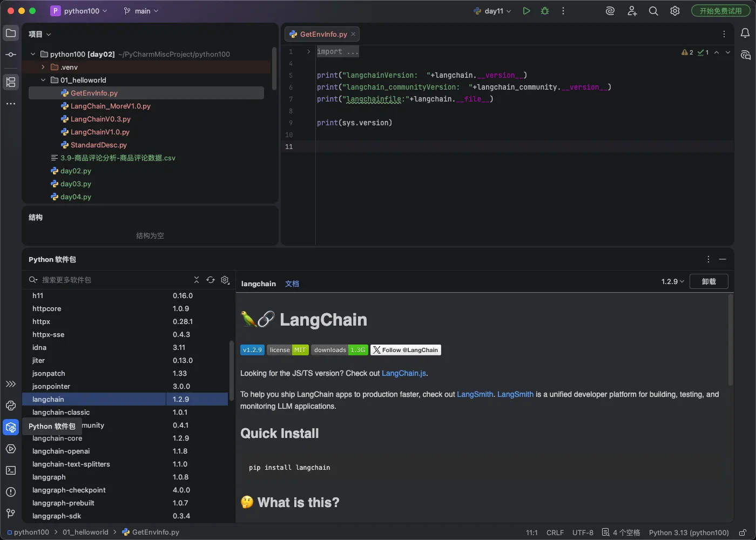
Task: Select the httpx package row
Action: coord(125,321)
